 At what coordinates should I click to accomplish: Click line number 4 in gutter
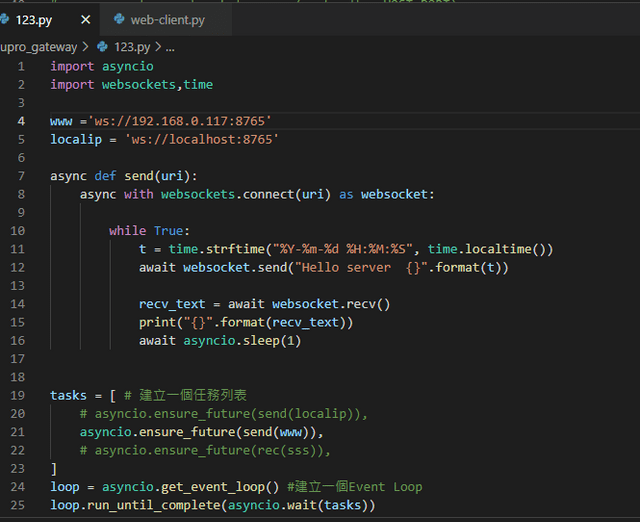coord(21,121)
